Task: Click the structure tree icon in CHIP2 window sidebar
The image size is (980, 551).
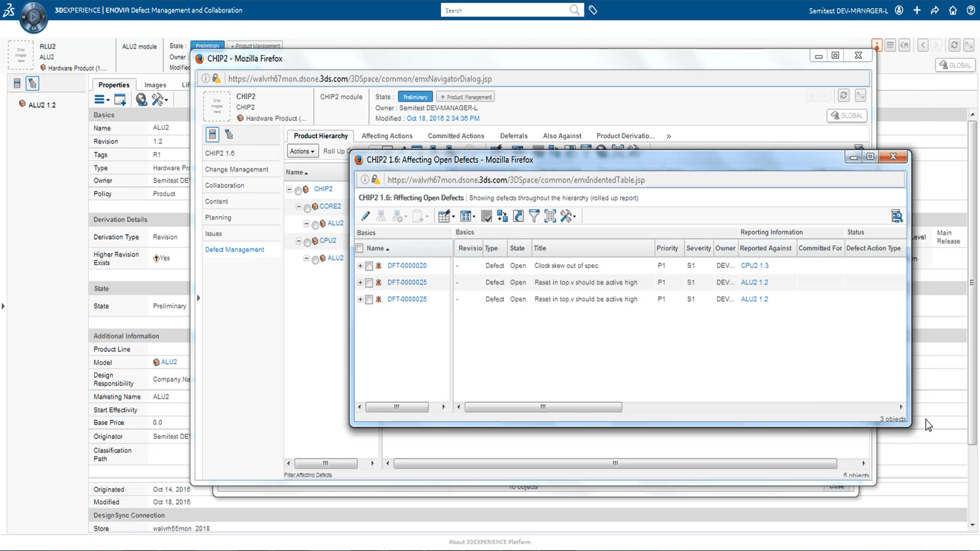Action: click(x=229, y=135)
